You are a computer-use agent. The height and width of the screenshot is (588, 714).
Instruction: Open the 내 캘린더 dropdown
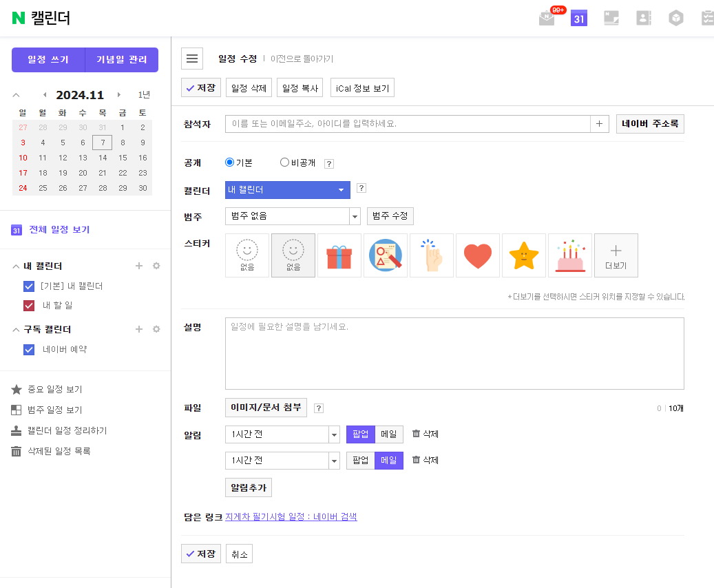[x=287, y=189]
